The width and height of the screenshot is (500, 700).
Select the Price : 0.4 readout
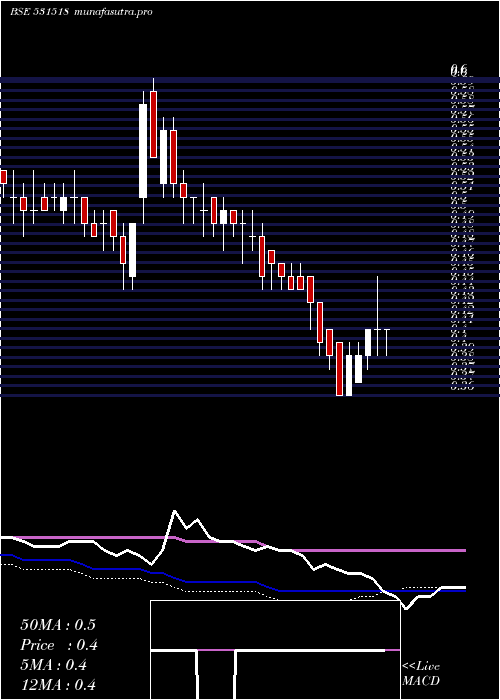59,645
